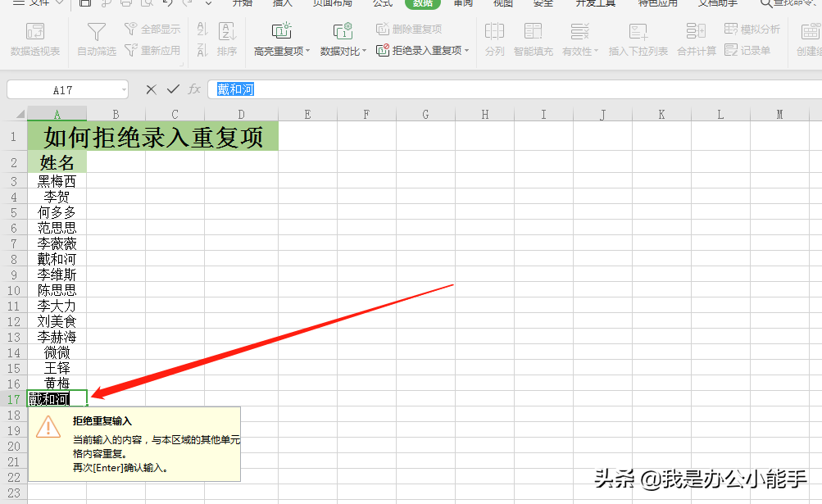Select the row 8 cell 戴和河
This screenshot has height=504, width=822.
(57, 260)
